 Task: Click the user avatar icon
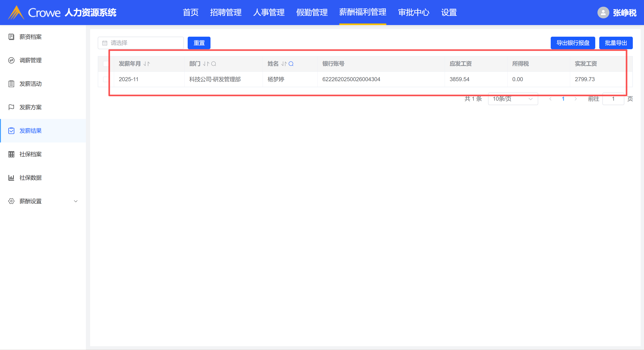tap(603, 13)
